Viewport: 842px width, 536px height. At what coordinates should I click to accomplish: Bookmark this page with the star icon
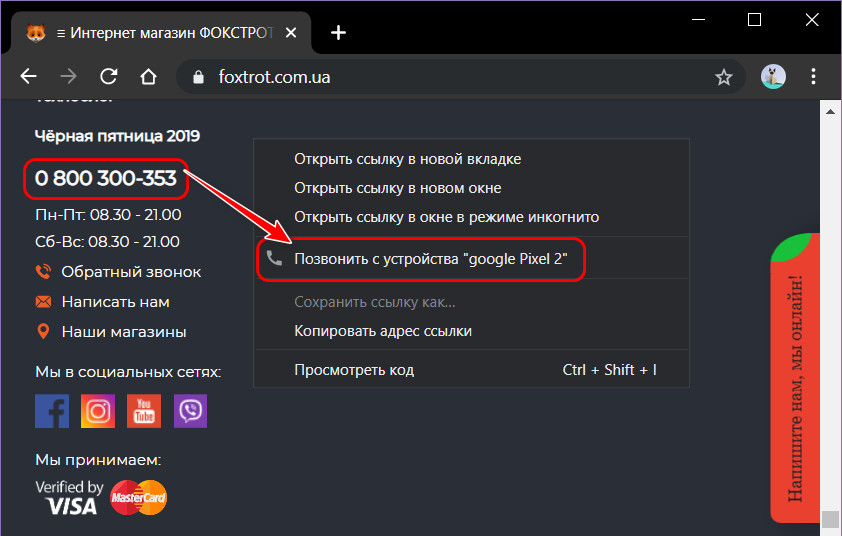tap(723, 77)
